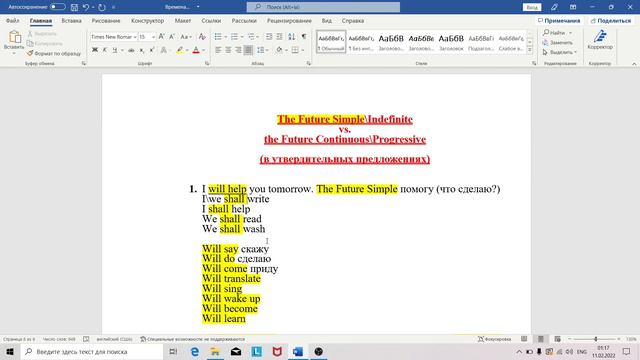This screenshot has height=360, width=640.
Task: Click the Bullets list icon
Action: point(218,37)
